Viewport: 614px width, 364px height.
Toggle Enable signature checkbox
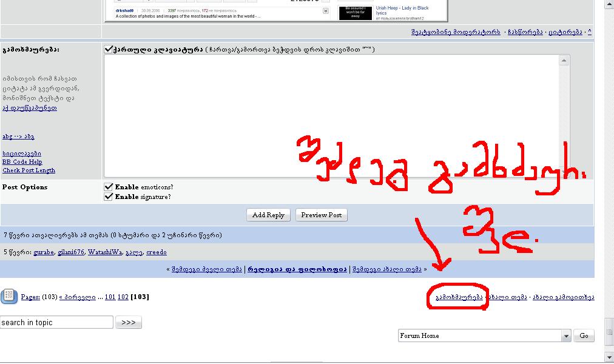click(109, 197)
